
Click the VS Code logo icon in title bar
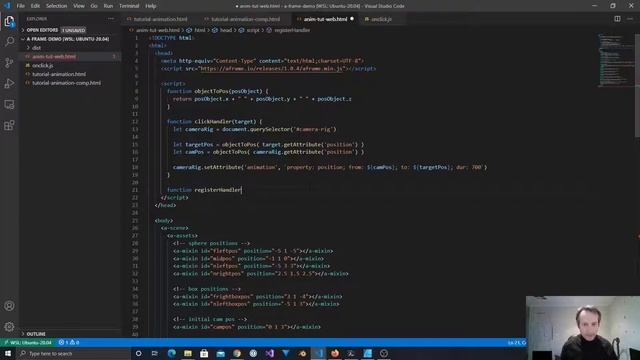tap(7, 6)
